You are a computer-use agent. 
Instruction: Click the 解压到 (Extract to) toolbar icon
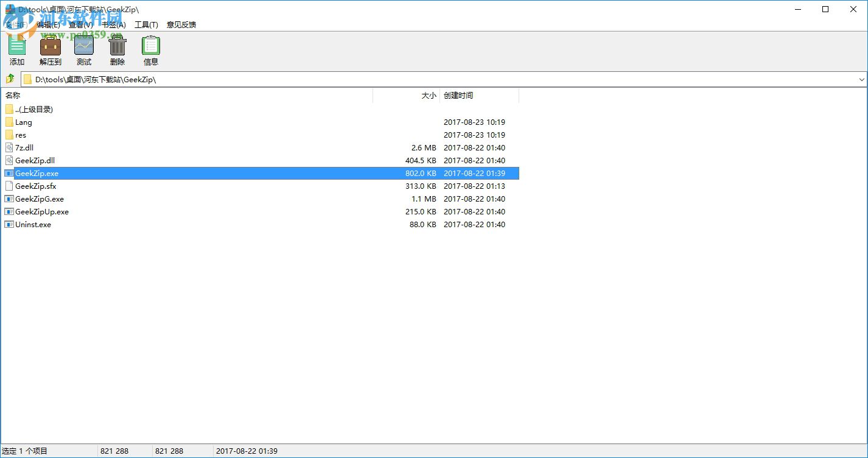(x=50, y=49)
